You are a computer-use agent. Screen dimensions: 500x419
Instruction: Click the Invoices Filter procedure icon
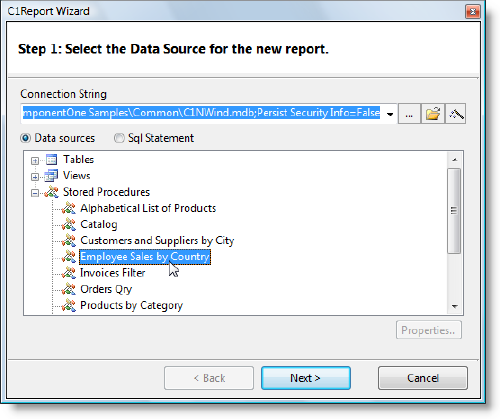pos(69,273)
